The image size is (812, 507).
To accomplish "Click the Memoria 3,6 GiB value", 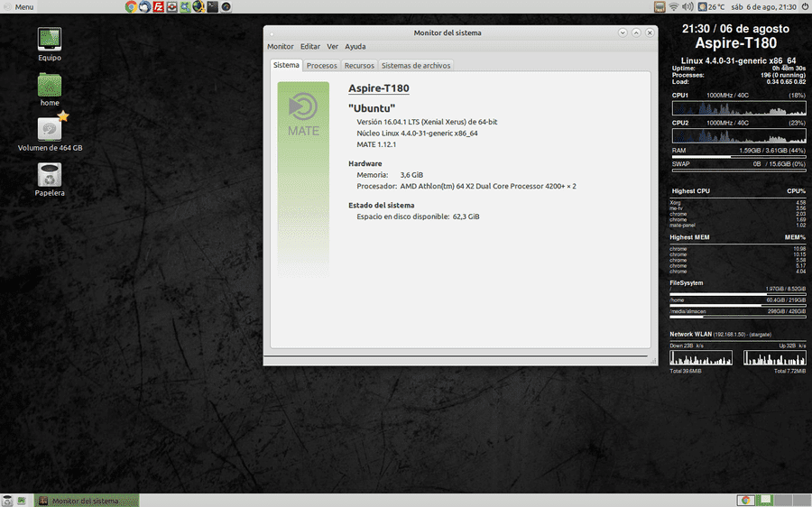I will pos(411,175).
